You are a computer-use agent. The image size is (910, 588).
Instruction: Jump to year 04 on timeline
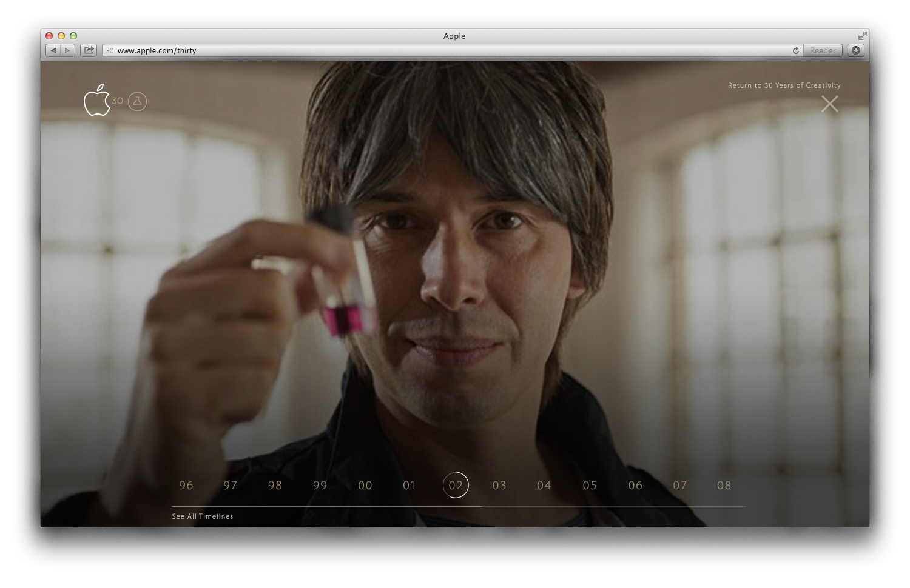[544, 486]
